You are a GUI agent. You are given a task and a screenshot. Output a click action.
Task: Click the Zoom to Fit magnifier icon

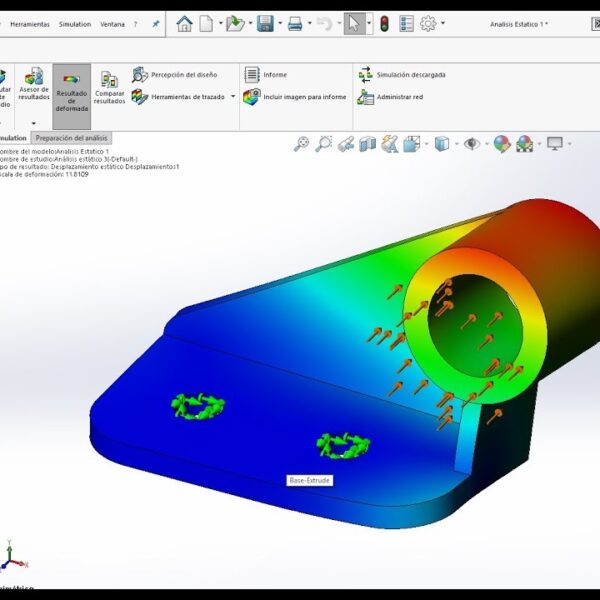click(x=301, y=144)
